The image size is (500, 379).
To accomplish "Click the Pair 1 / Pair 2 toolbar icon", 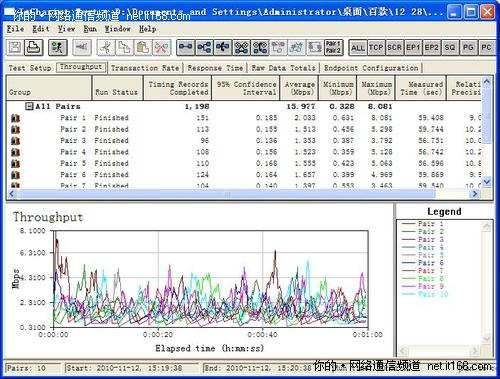I will click(x=333, y=47).
